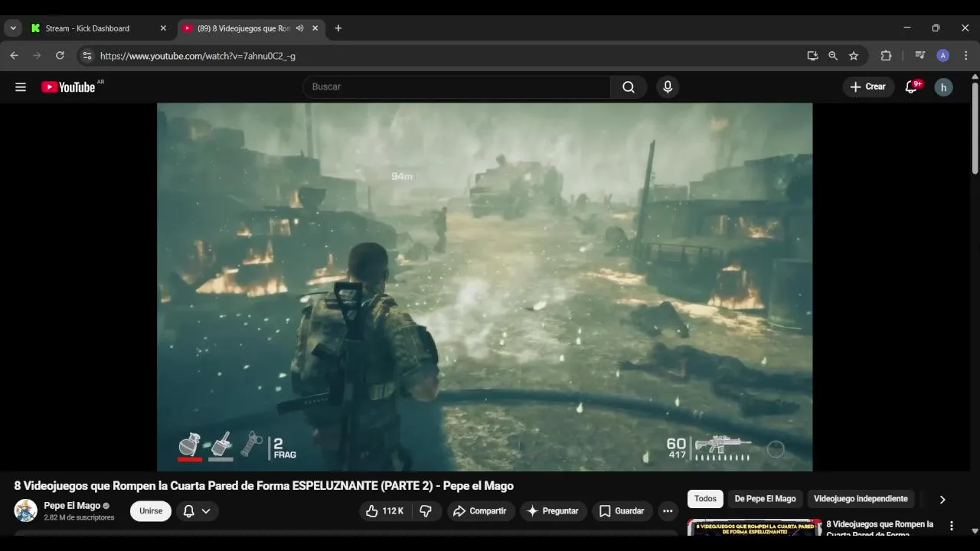Image resolution: width=980 pixels, height=551 pixels.
Task: Open recommended video title link
Action: (880, 529)
